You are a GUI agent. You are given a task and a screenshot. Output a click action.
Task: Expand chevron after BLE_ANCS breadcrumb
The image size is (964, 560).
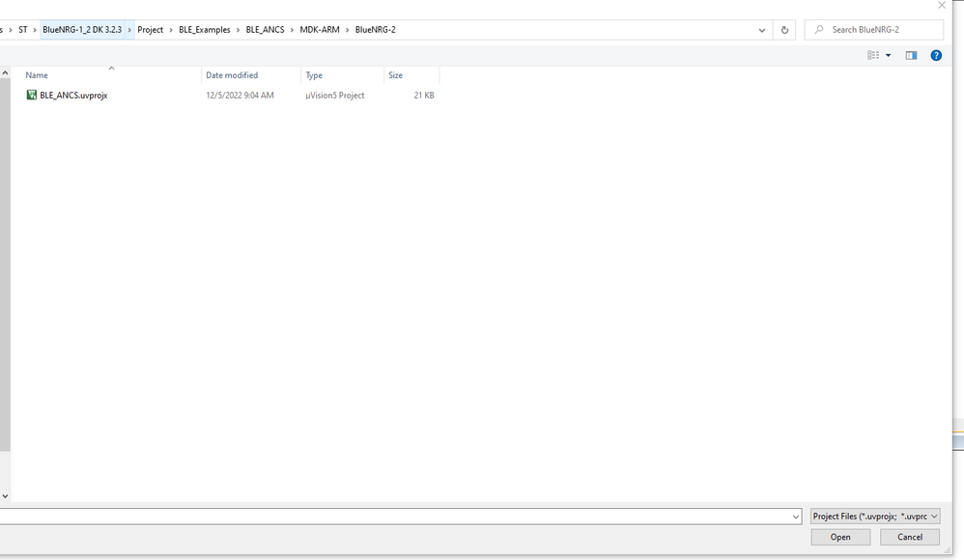click(x=292, y=30)
